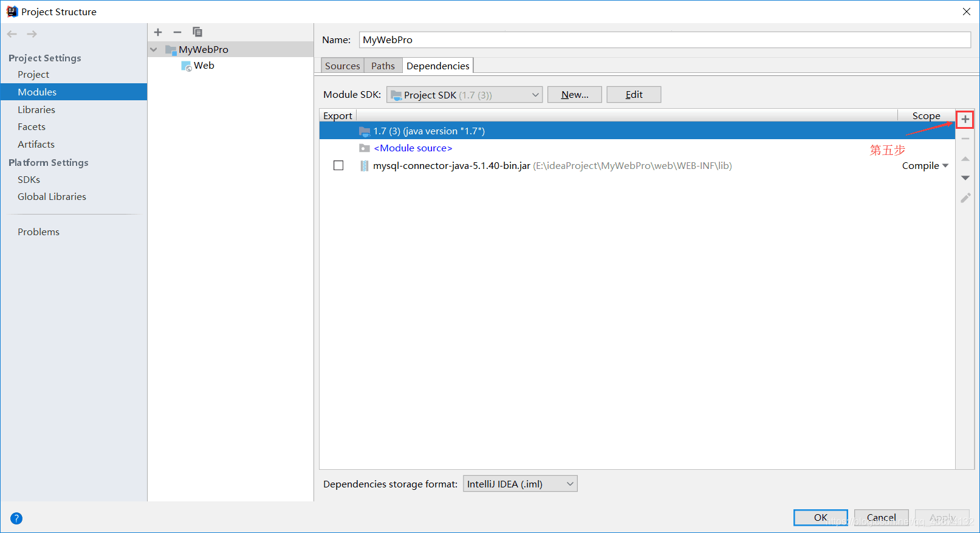The image size is (980, 533).
Task: Open Dependencies storage format dropdown
Action: [x=520, y=484]
